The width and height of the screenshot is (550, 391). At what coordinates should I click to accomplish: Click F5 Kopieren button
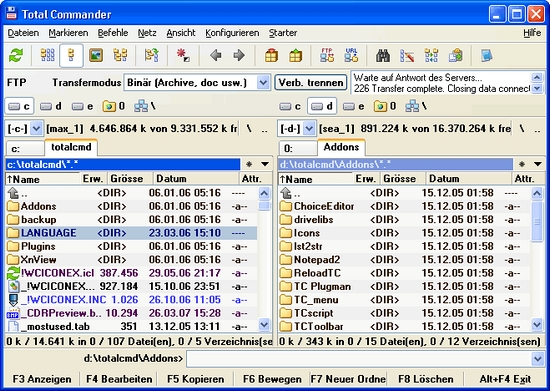195,379
